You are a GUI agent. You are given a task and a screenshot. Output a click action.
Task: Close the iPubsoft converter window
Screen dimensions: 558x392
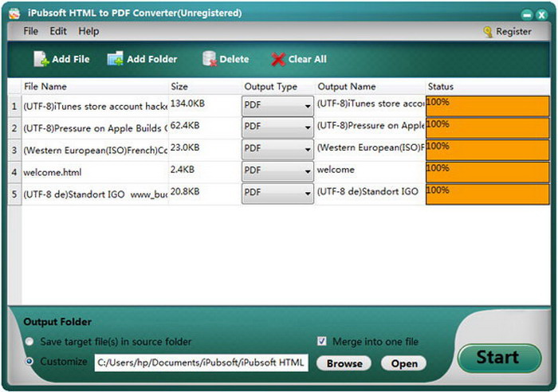coord(541,14)
